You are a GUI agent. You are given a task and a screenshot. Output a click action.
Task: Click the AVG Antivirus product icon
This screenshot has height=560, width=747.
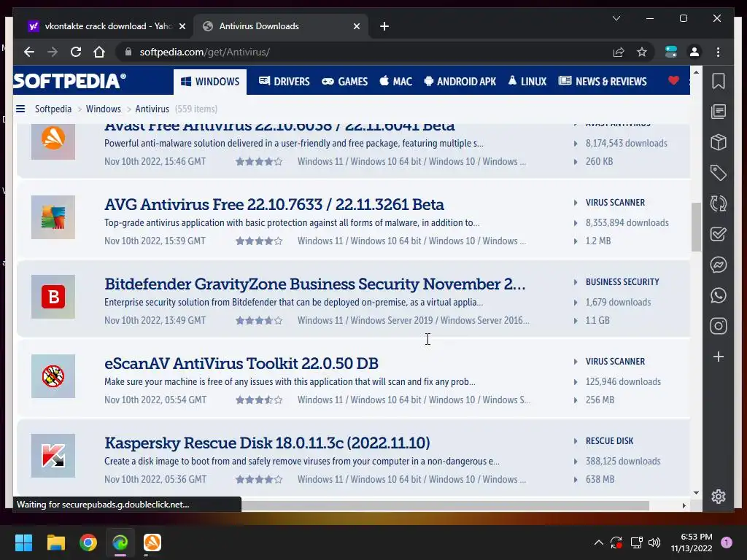coord(53,217)
